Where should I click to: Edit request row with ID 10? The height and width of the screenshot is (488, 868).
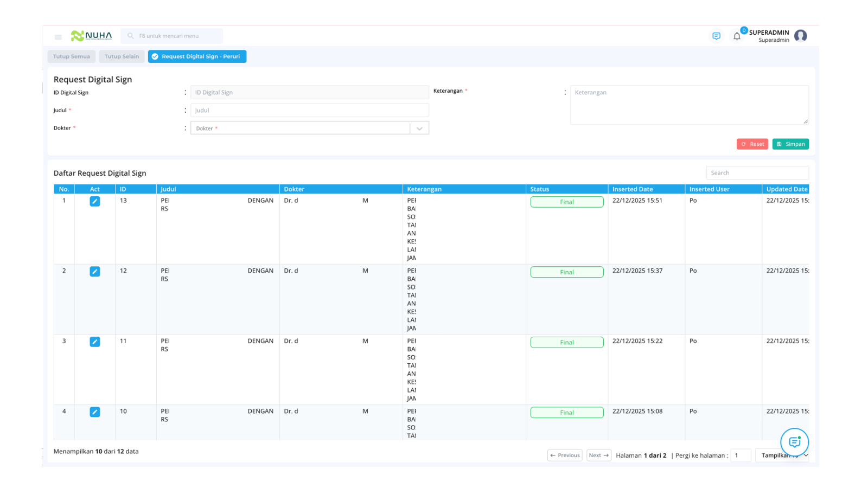pos(95,412)
